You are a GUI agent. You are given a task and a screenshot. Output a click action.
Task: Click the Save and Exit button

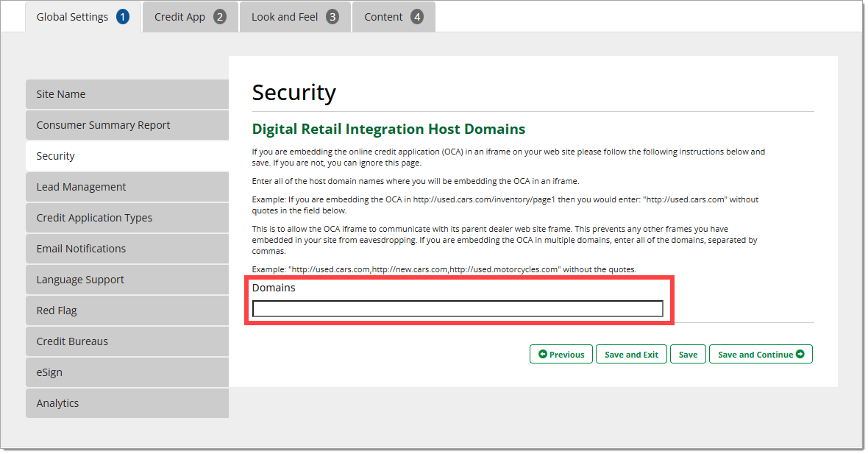coord(631,355)
